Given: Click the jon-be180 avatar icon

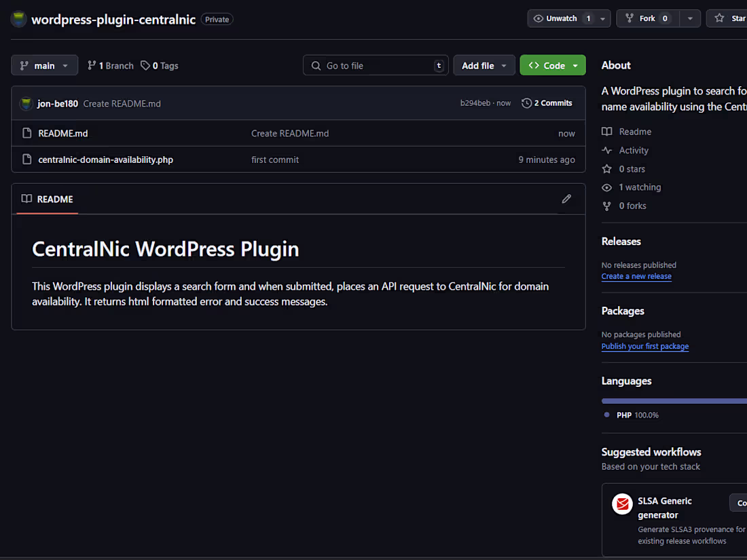Looking at the screenshot, I should point(26,102).
